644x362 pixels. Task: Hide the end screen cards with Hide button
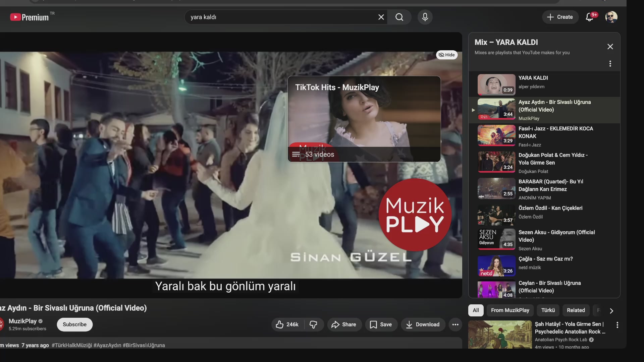(447, 55)
